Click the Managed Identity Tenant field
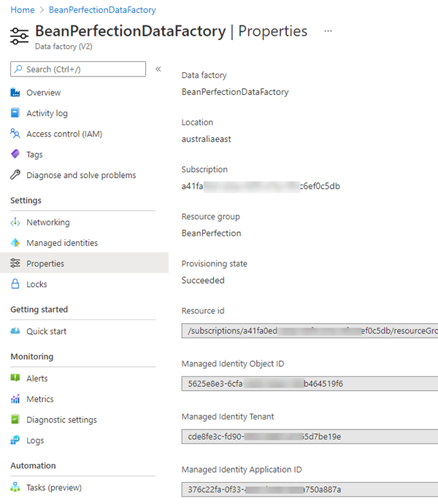 tap(310, 436)
